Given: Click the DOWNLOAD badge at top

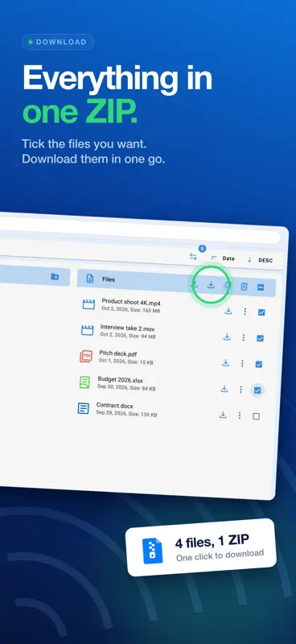Looking at the screenshot, I should [x=58, y=42].
